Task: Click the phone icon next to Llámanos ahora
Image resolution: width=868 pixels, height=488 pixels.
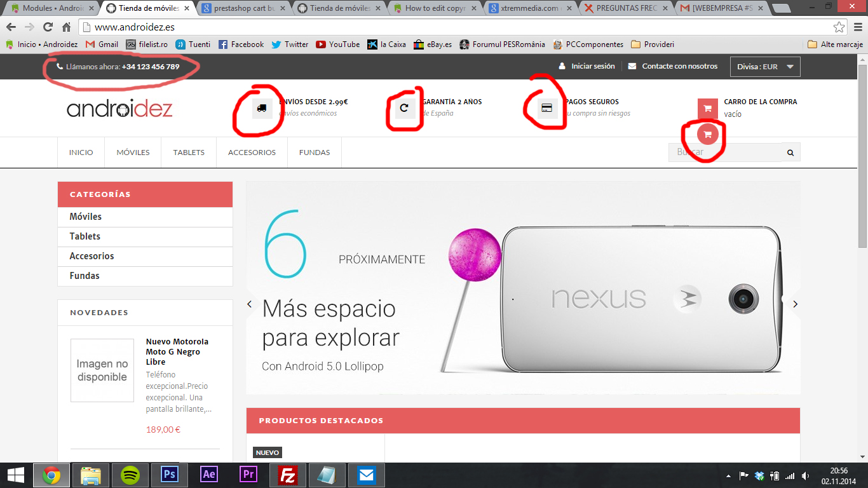Action: [x=60, y=67]
